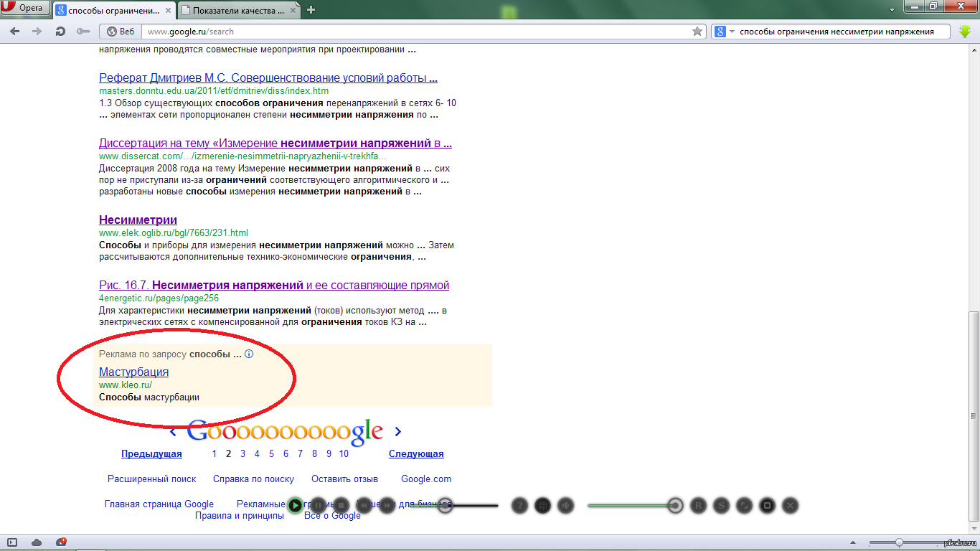The height and width of the screenshot is (551, 980).
Task: Stop playback in the media overlay
Action: [x=342, y=505]
